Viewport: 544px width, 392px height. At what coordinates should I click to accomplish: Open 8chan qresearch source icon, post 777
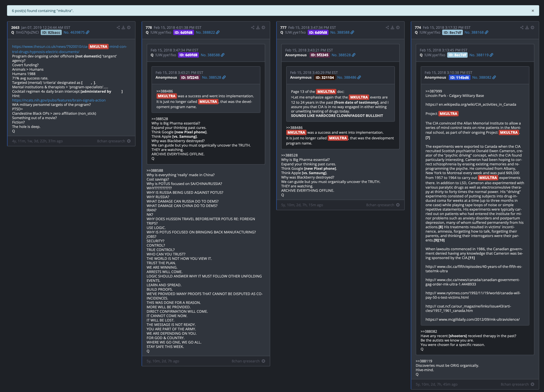398,205
